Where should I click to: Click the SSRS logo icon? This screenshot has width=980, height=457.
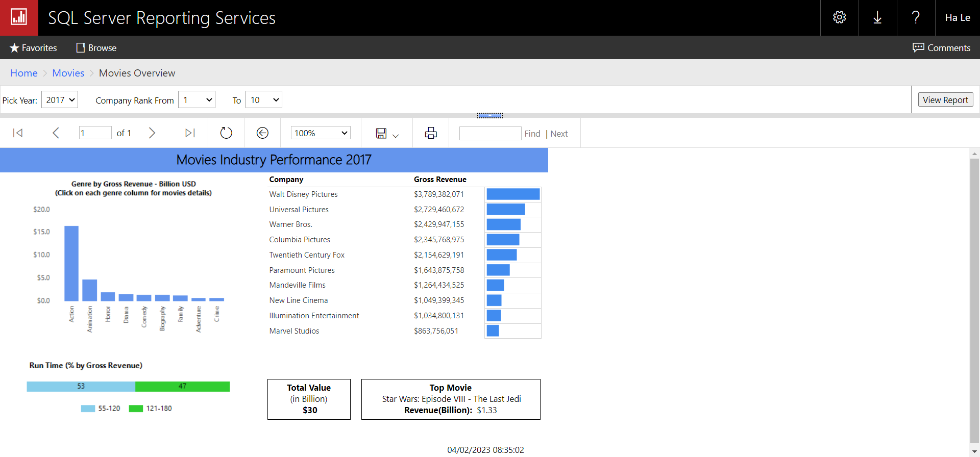tap(19, 17)
